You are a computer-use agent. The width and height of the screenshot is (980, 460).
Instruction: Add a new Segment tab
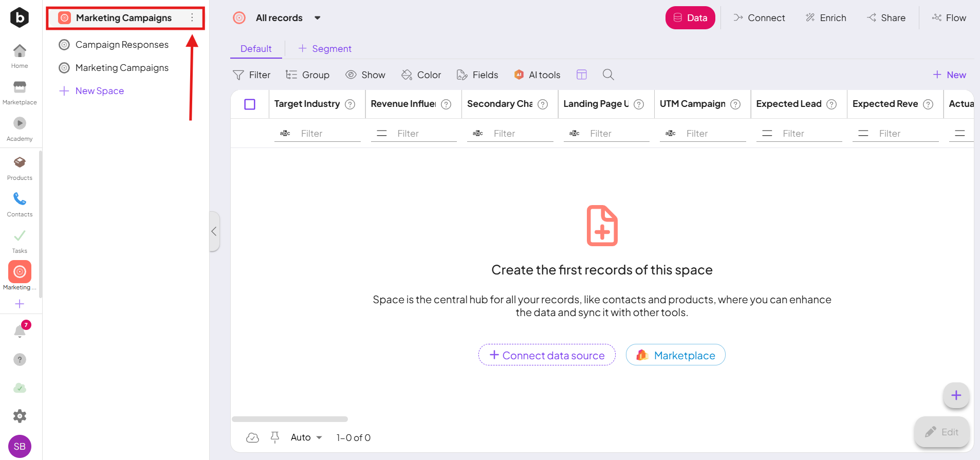pos(325,49)
